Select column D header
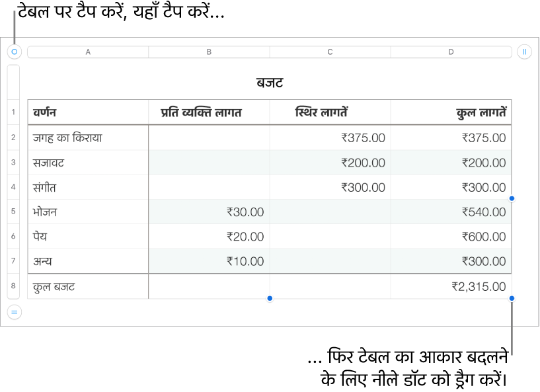Screen dimensions: 540x392 pyautogui.click(x=451, y=52)
